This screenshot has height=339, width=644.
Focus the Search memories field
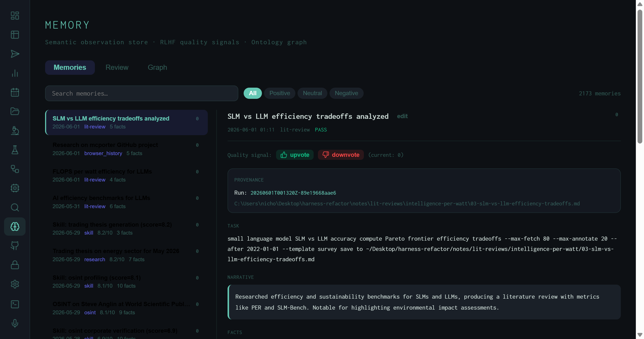(141, 93)
